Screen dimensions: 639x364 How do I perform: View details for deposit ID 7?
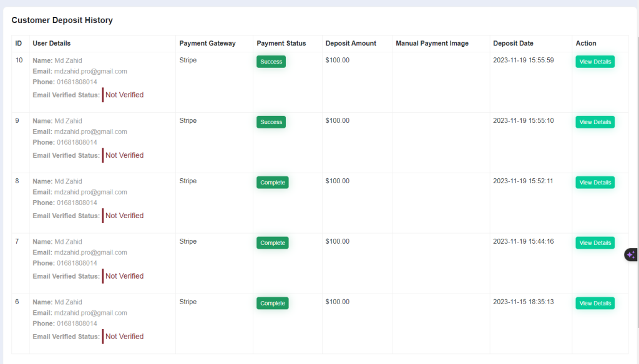click(595, 242)
